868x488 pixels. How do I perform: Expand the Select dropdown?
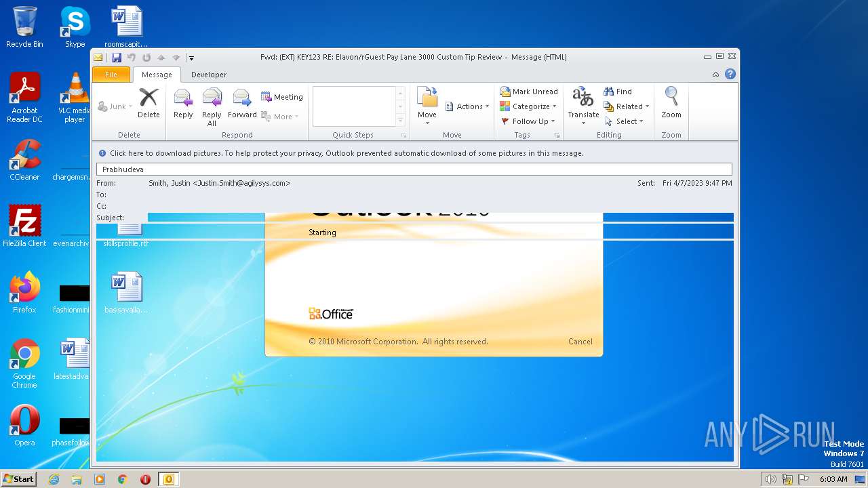pos(624,121)
